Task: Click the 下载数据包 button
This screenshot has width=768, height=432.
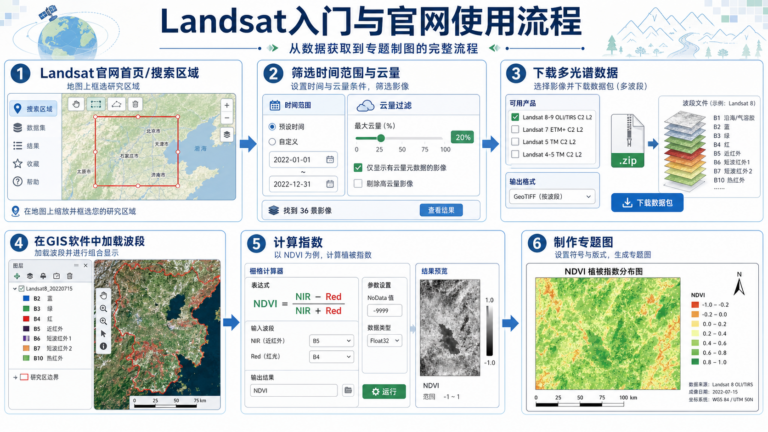Action: pyautogui.click(x=647, y=203)
